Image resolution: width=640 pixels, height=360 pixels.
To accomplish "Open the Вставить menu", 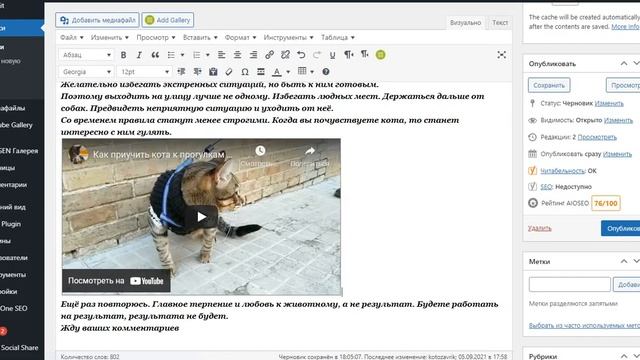I will pyautogui.click(x=200, y=37).
